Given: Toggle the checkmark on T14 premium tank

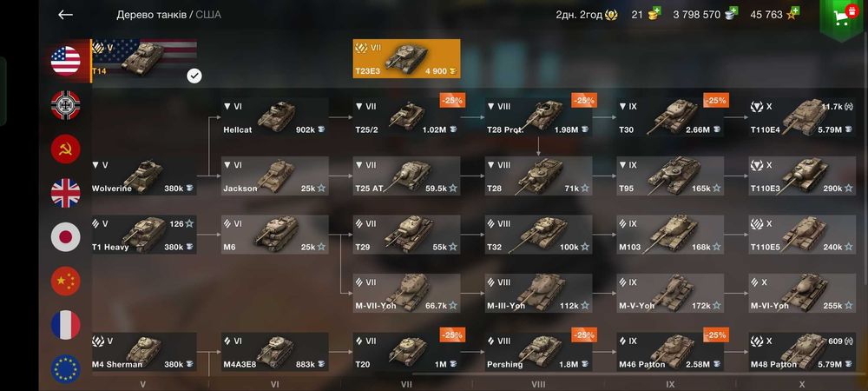Looking at the screenshot, I should pyautogui.click(x=194, y=76).
